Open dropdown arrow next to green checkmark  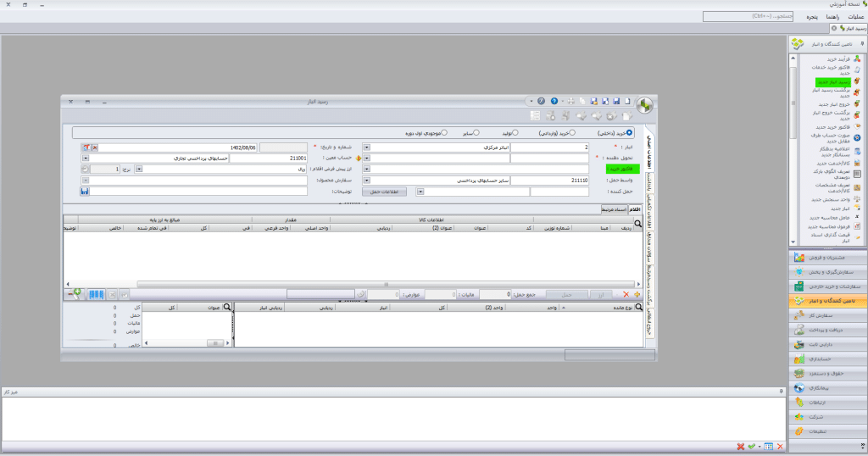(759, 447)
